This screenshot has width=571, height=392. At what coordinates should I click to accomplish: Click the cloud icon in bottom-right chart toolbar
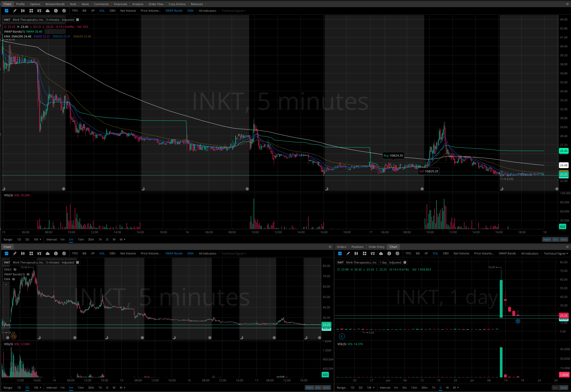coord(381,253)
